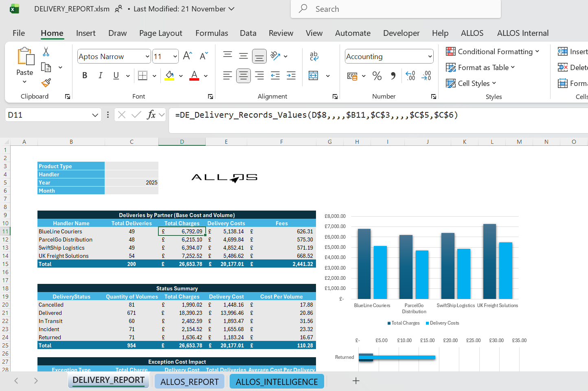Open the Accounting number format dropdown
This screenshot has height=391, width=588.
pyautogui.click(x=430, y=57)
